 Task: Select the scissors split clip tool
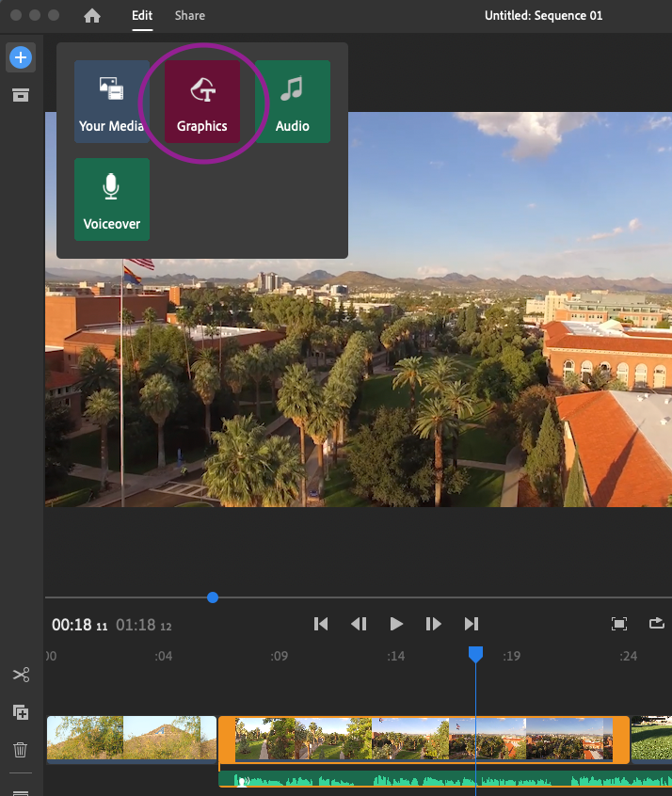[21, 675]
